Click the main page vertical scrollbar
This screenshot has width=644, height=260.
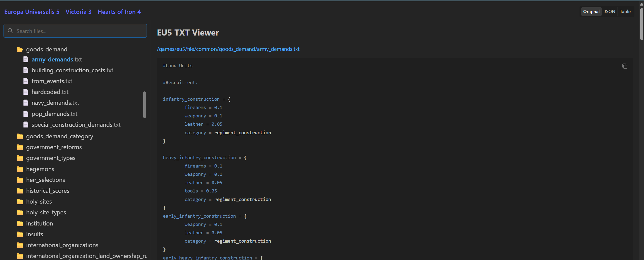pyautogui.click(x=642, y=24)
